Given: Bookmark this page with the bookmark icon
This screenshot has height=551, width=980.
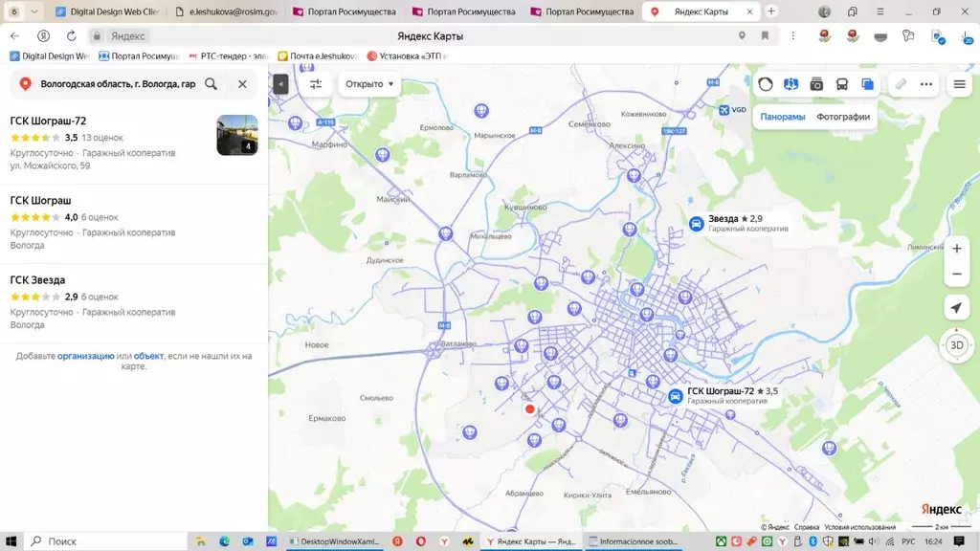Looking at the screenshot, I should tap(765, 36).
